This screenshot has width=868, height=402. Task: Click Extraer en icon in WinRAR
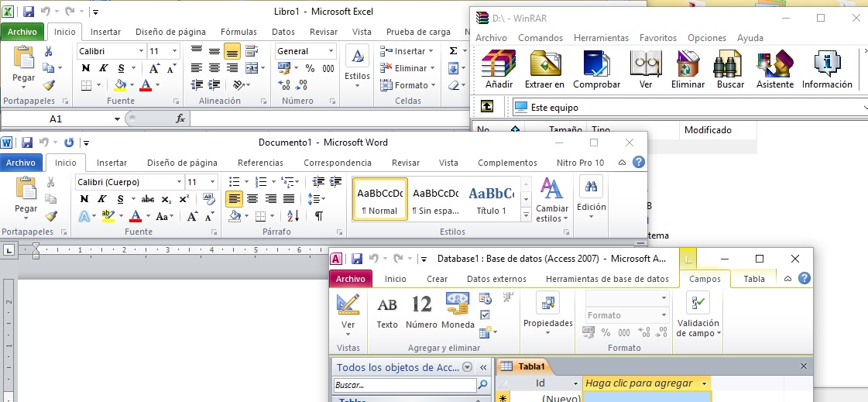pos(545,63)
